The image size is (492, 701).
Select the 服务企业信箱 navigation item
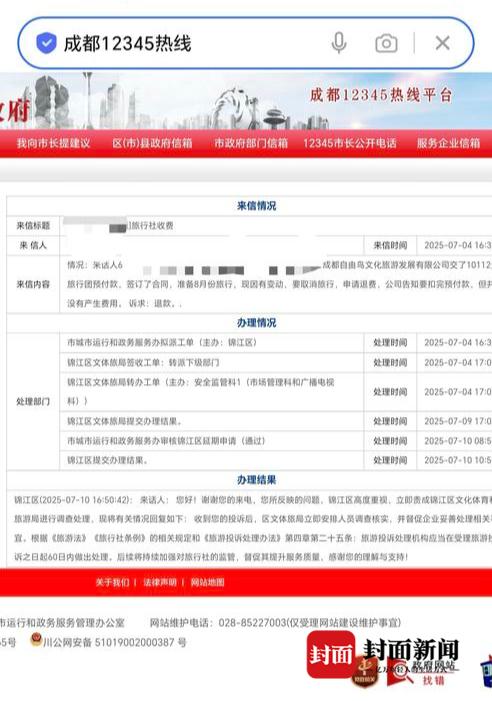(449, 144)
